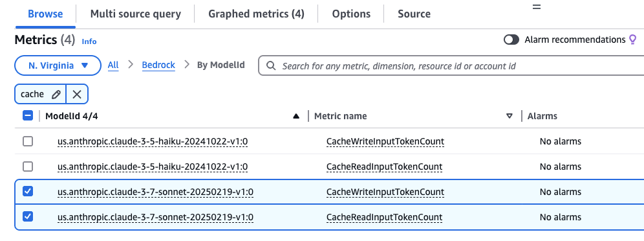Click the lightbulb icon beside Alarm recommendations
Viewport: 644px width, 241px height.
(x=633, y=40)
